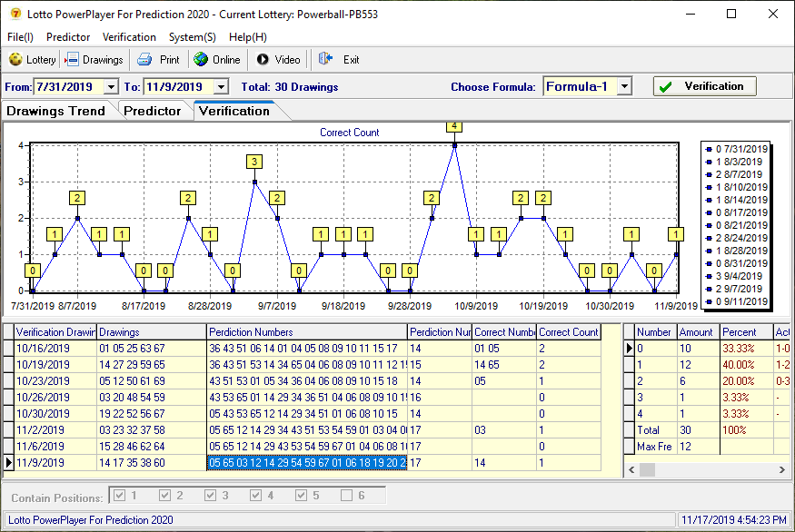The height and width of the screenshot is (532, 795).
Task: Click the To date input field
Action: click(x=180, y=87)
